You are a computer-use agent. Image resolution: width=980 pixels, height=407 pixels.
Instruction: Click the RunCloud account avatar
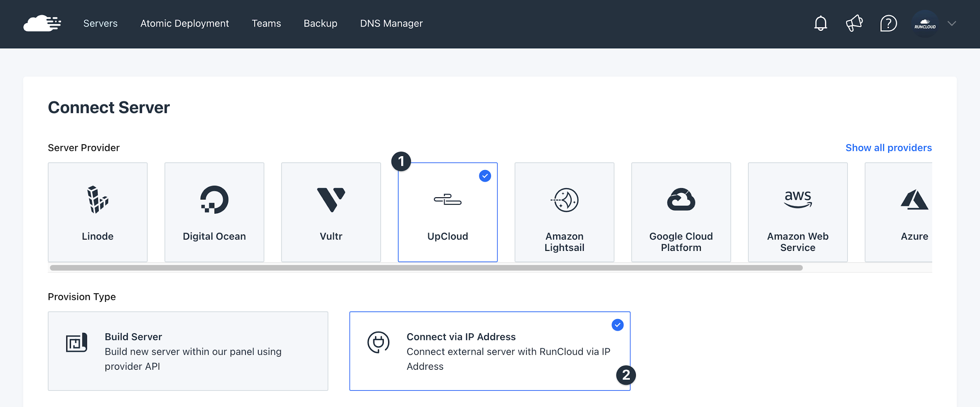(925, 24)
